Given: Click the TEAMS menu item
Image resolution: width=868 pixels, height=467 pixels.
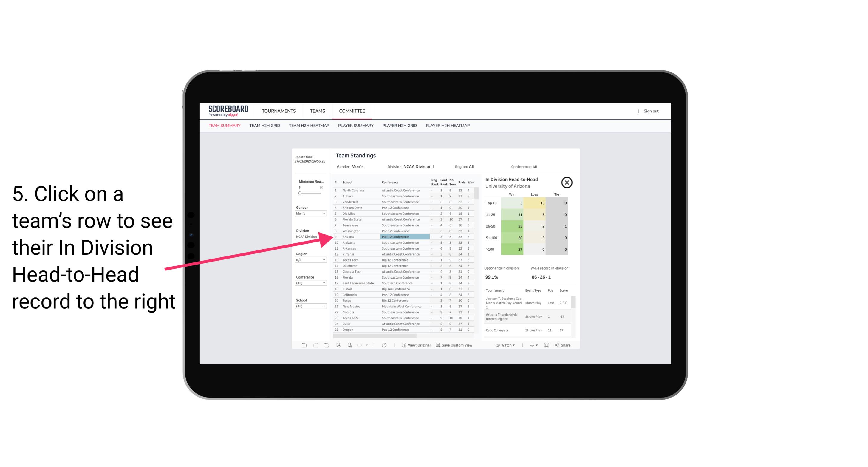Looking at the screenshot, I should (x=317, y=110).
